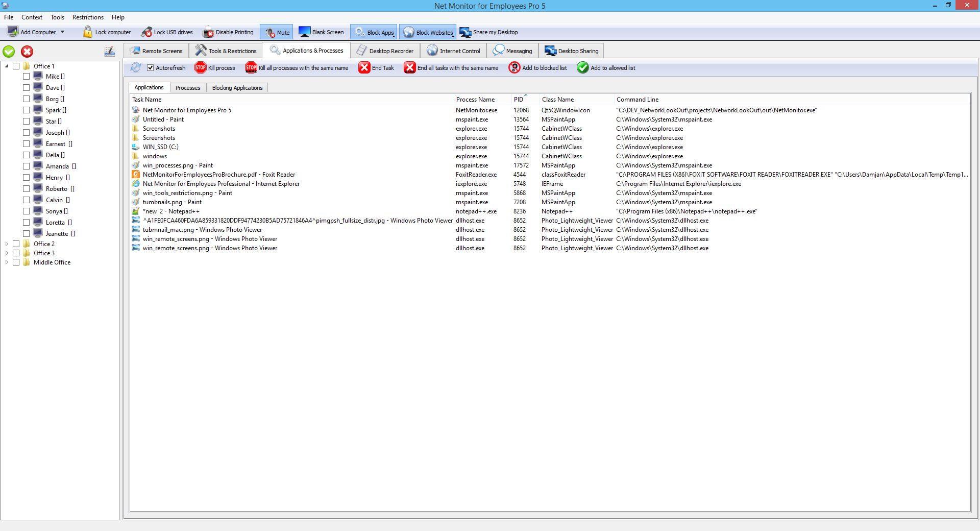The image size is (980, 531).
Task: Open the Restrictions menu
Action: 88,17
